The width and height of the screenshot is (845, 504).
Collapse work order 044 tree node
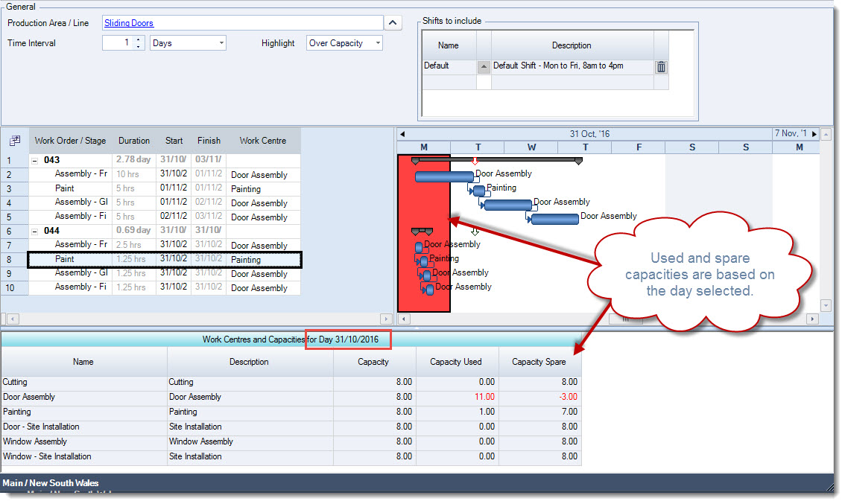click(x=35, y=232)
